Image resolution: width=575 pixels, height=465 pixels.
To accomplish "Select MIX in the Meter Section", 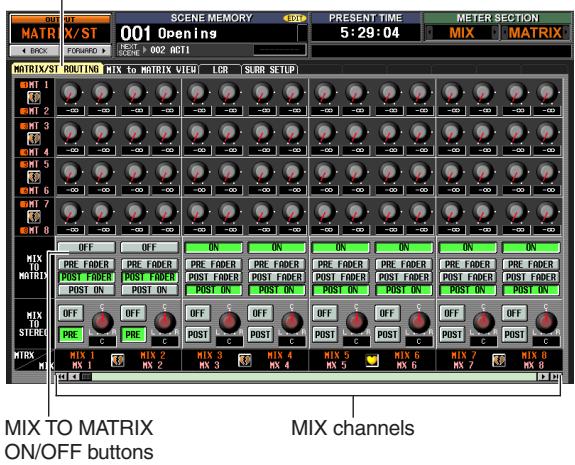I will (462, 33).
